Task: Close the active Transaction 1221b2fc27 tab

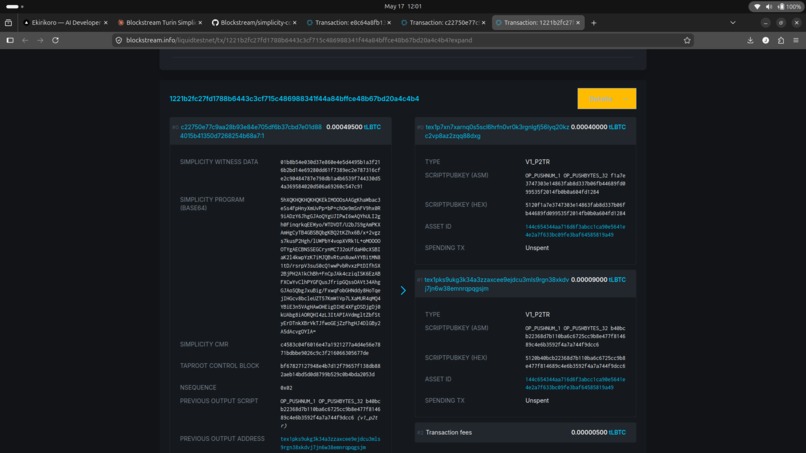Action: coord(578,23)
